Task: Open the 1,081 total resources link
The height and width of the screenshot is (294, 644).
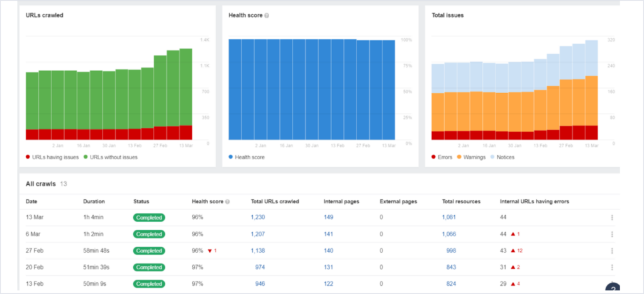Action: point(450,218)
